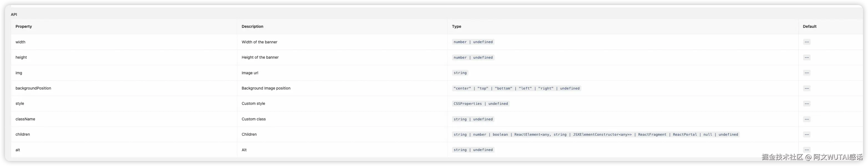Click the alt property name
The height and width of the screenshot is (166, 868).
coord(18,150)
